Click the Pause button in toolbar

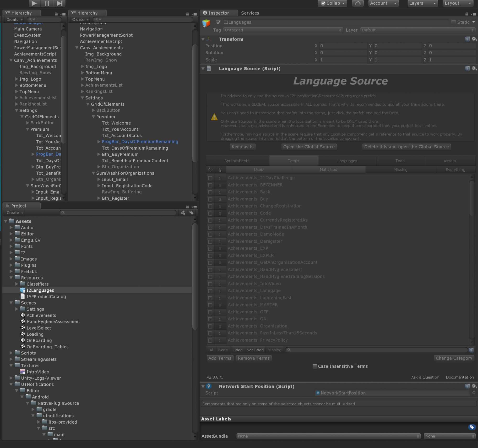[x=47, y=3]
